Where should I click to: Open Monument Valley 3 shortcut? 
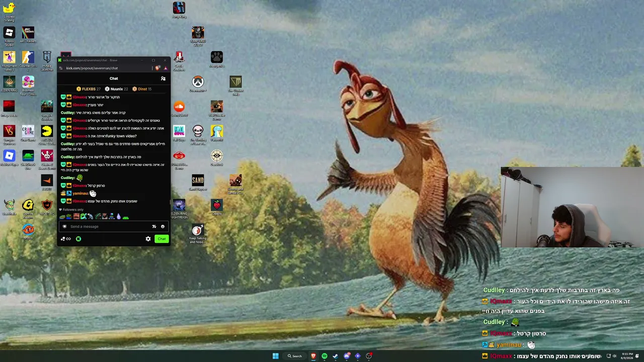click(x=9, y=61)
